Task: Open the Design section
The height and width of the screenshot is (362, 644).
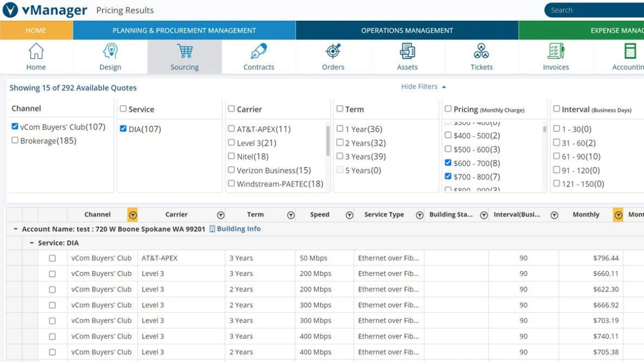Action: point(110,56)
